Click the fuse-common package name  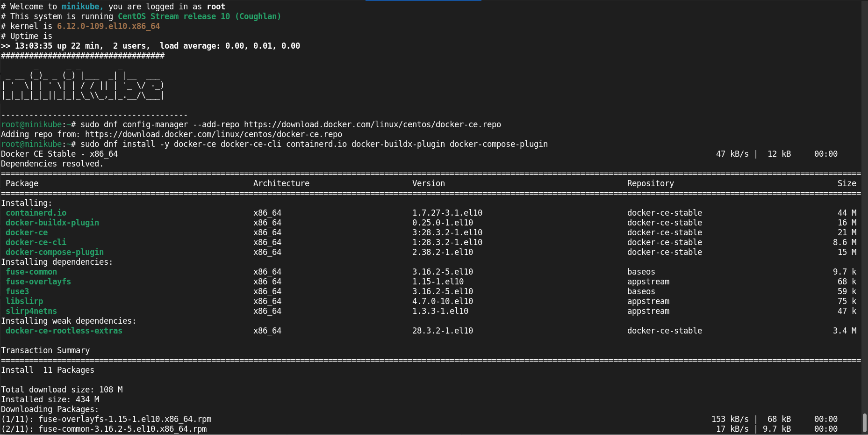point(31,272)
